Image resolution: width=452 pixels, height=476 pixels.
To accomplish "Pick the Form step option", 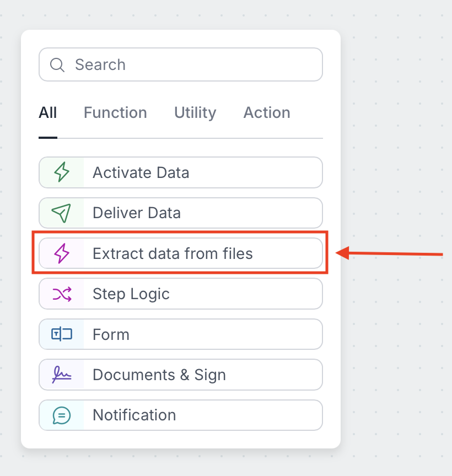I will (181, 334).
